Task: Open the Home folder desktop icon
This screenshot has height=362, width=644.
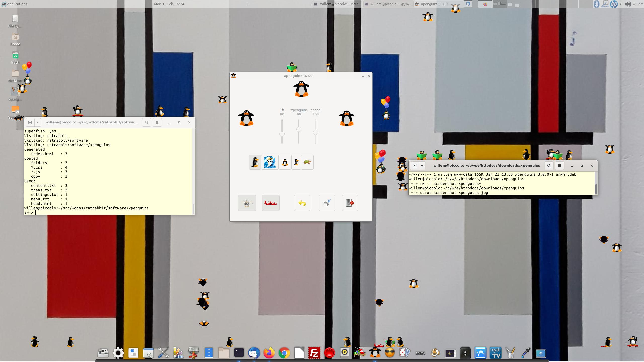Action: pos(15,39)
